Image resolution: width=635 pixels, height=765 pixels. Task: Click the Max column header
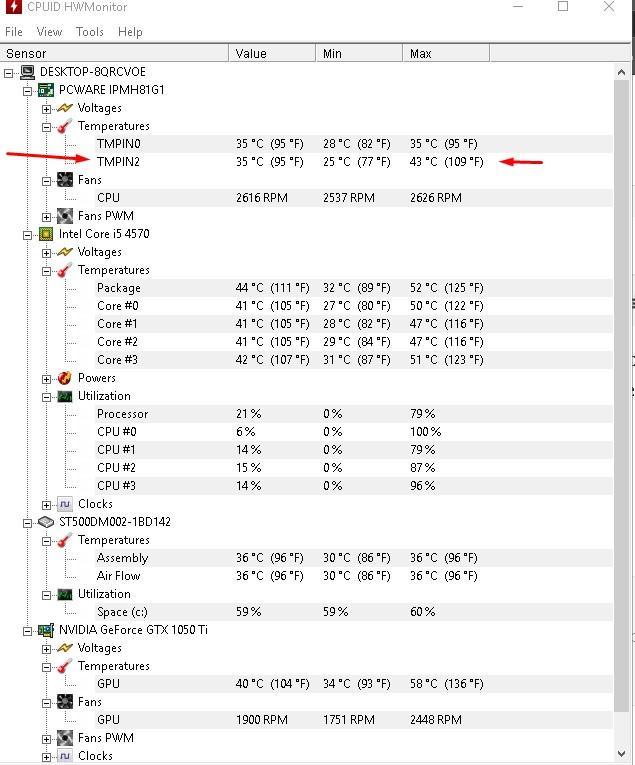(x=446, y=53)
